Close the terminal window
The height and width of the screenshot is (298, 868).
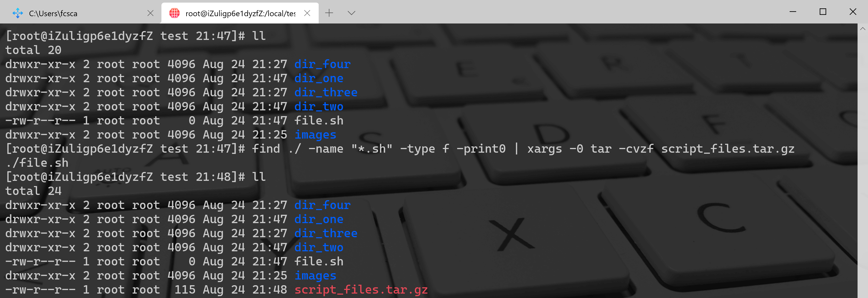point(853,12)
